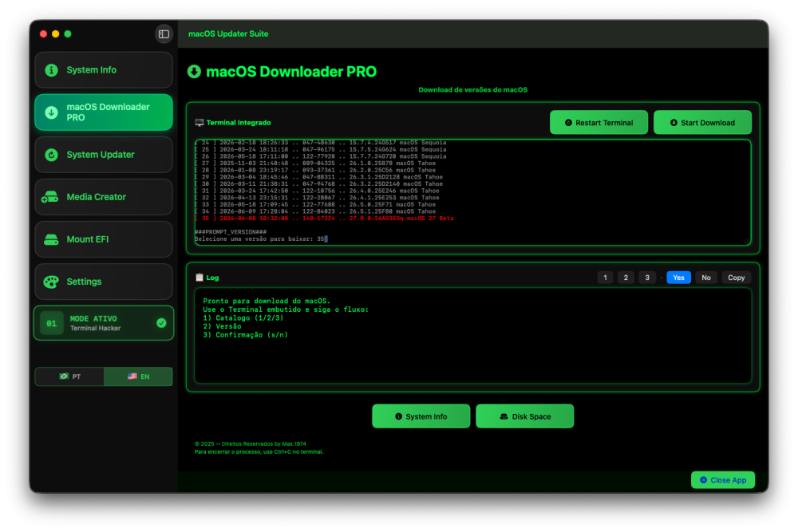This screenshot has height=532, width=798.
Task: Click the Close App button
Action: pos(723,480)
